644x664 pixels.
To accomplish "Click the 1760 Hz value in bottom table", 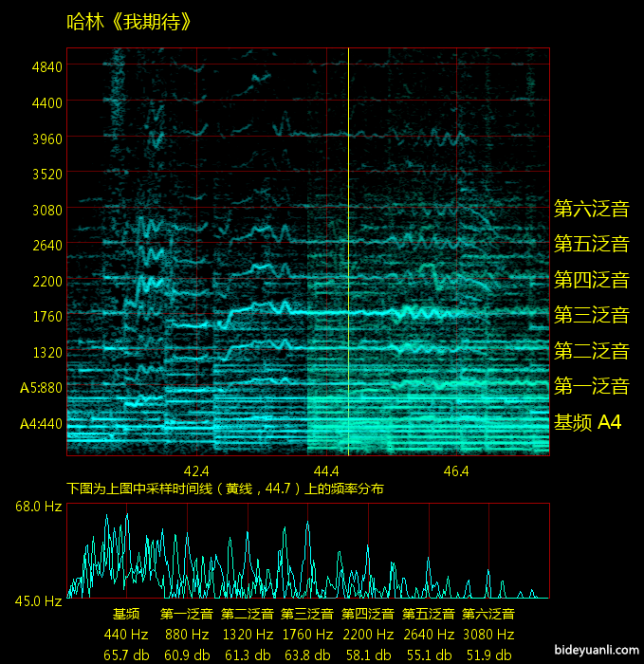I will [307, 635].
